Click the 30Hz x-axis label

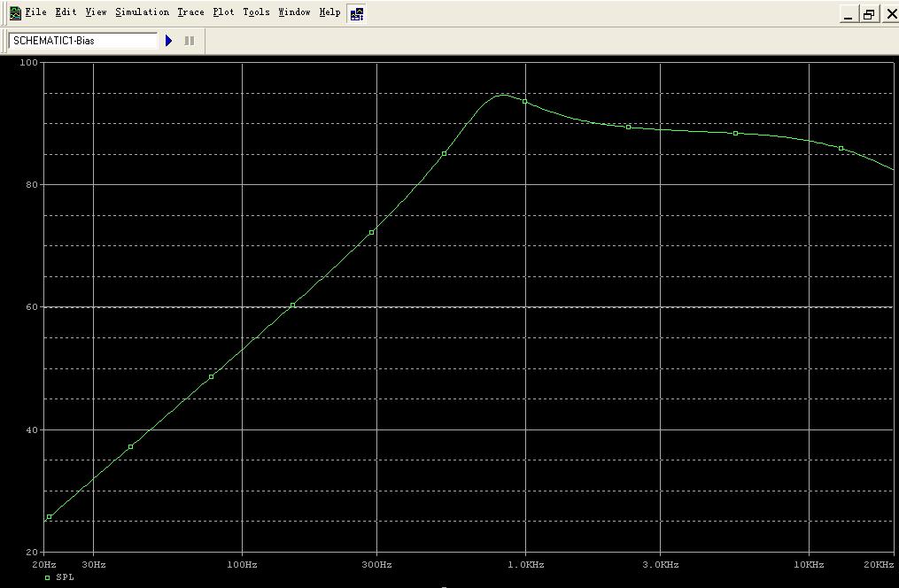[94, 564]
